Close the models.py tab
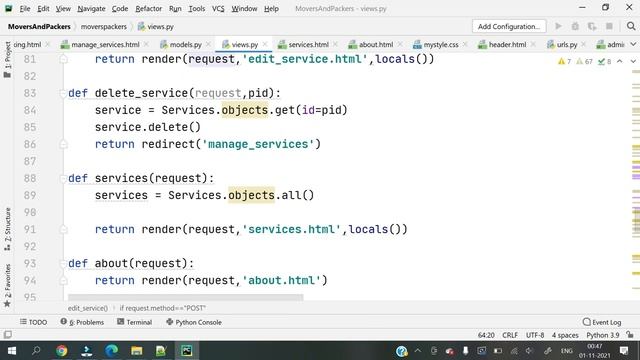This screenshot has height=360, width=640. tap(209, 44)
